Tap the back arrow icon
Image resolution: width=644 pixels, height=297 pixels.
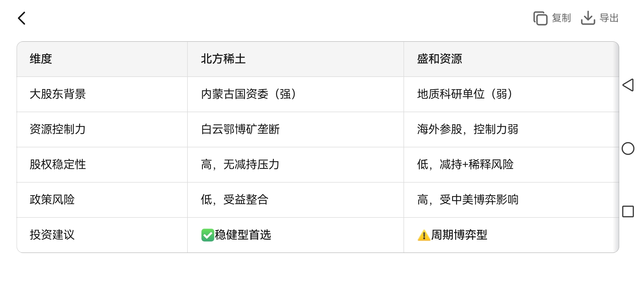point(22,18)
